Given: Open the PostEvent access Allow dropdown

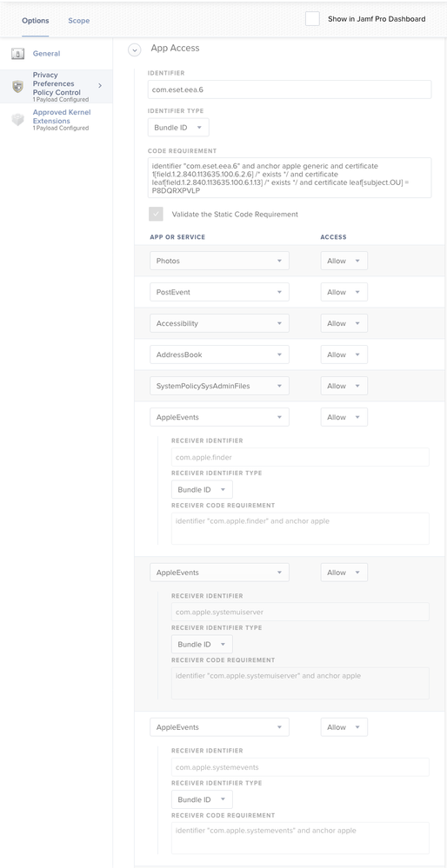Looking at the screenshot, I should pyautogui.click(x=344, y=292).
